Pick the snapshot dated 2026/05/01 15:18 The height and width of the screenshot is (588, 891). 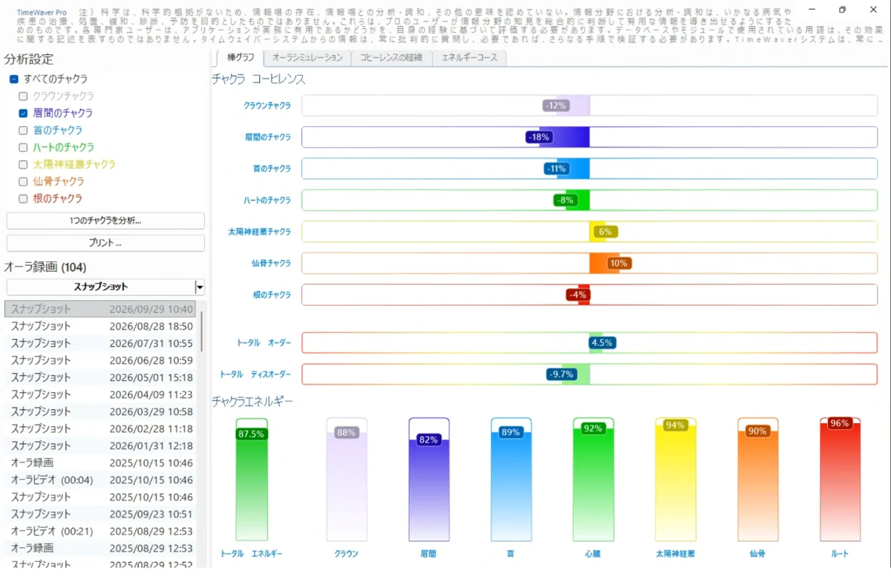click(x=101, y=377)
